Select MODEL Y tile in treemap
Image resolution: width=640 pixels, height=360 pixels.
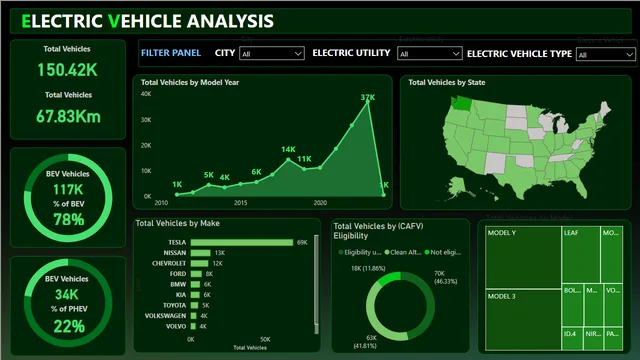pos(523,258)
